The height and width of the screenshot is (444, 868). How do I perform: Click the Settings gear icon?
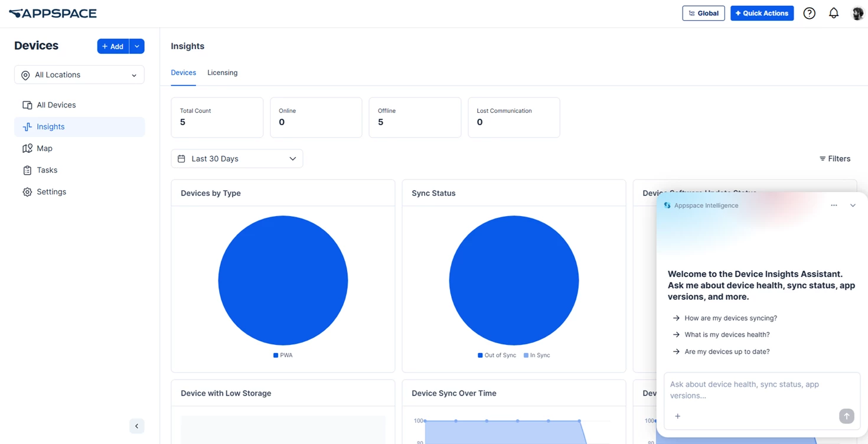(x=27, y=192)
